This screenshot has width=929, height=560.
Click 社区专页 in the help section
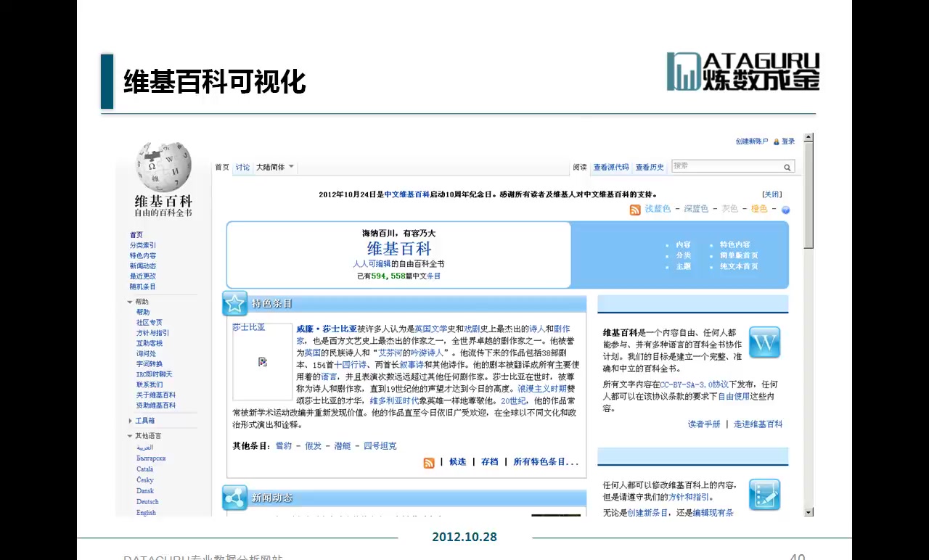coord(150,323)
